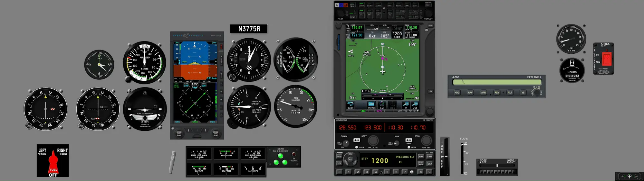Tap the standby COM frequency 121.50 on the GTN
644x181 pixels.
[357, 35]
